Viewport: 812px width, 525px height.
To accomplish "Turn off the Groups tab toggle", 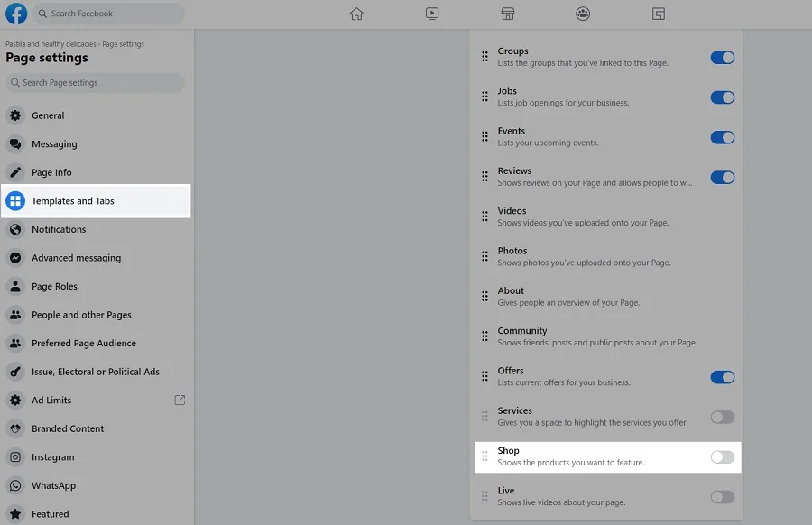I will point(722,58).
